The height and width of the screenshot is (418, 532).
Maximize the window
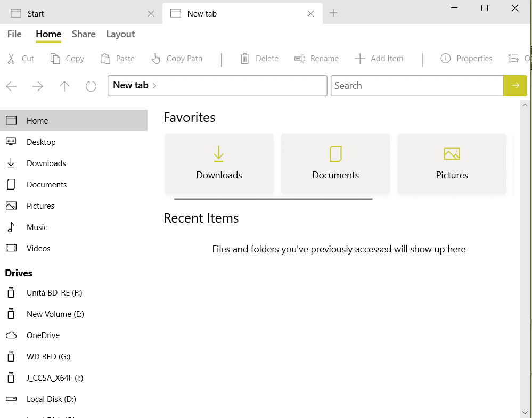(485, 8)
